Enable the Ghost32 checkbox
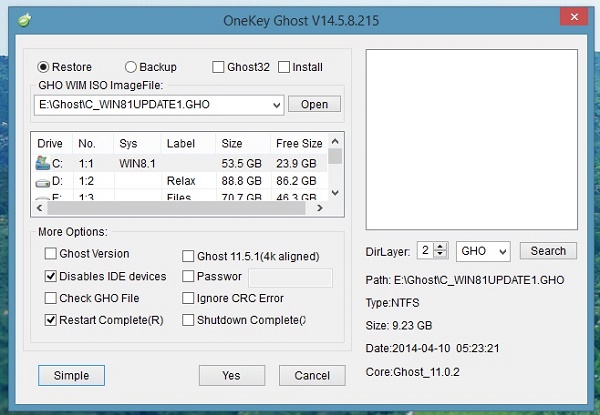 pos(218,67)
